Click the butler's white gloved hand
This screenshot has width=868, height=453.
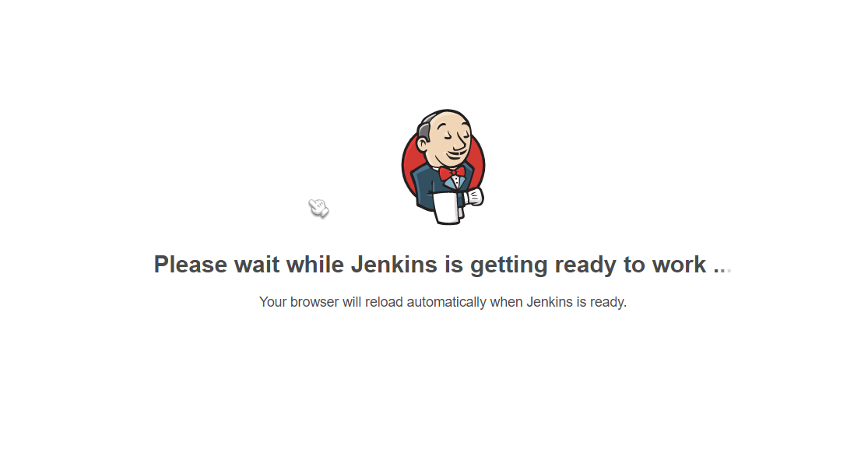pyautogui.click(x=474, y=197)
